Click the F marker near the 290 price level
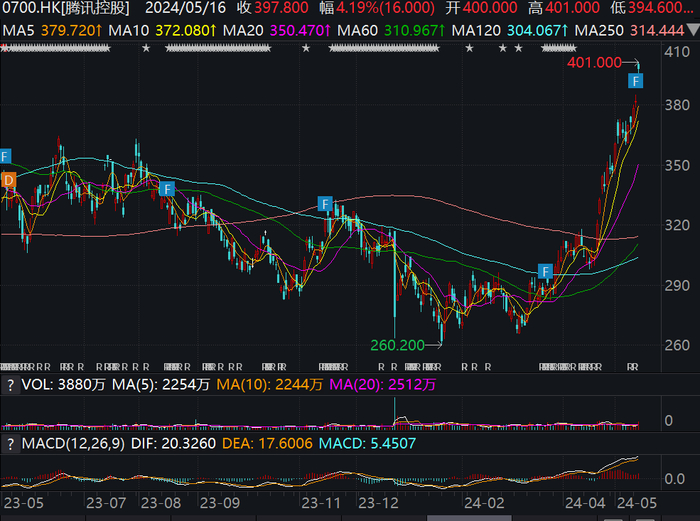The image size is (700, 521). 545,271
